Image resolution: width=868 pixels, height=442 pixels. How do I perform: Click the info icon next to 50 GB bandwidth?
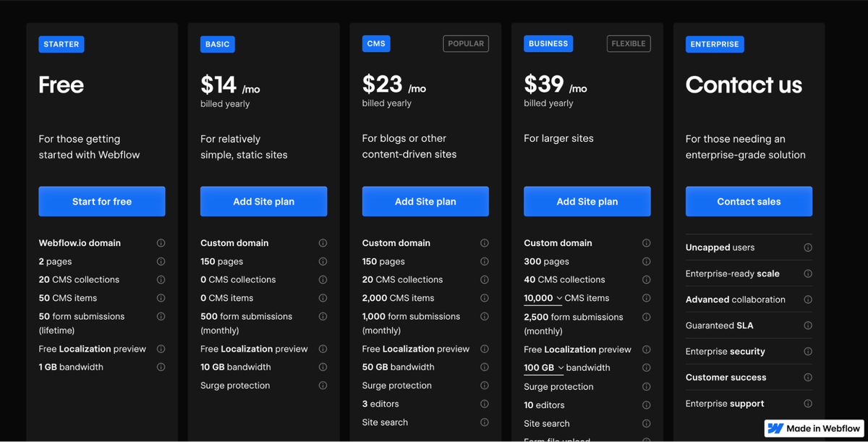pyautogui.click(x=484, y=367)
